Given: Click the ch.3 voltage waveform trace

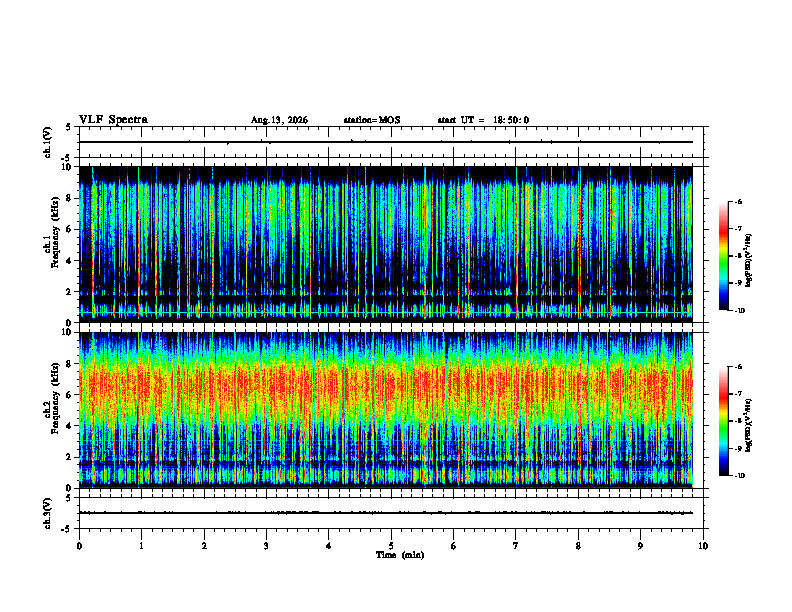Looking at the screenshot, I should [x=386, y=513].
